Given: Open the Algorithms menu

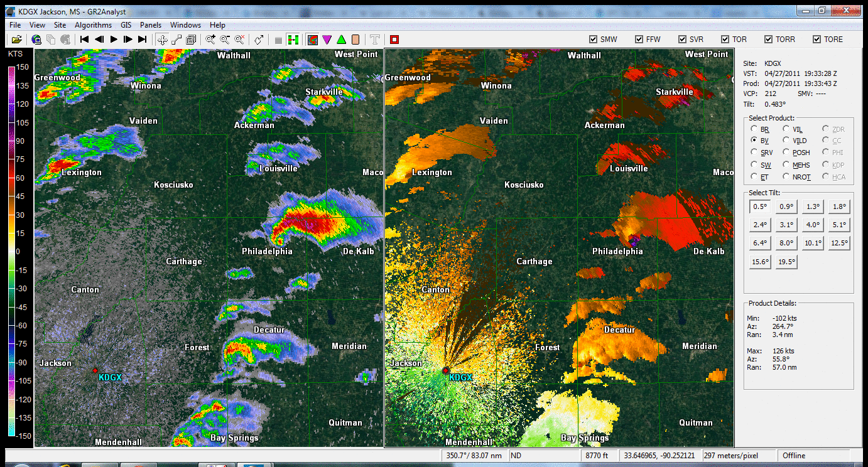Looking at the screenshot, I should (93, 25).
